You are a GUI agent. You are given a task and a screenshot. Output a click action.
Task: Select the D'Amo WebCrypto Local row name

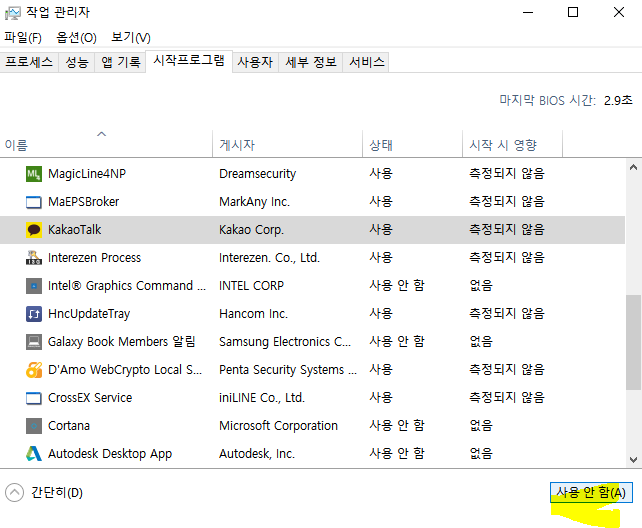125,370
